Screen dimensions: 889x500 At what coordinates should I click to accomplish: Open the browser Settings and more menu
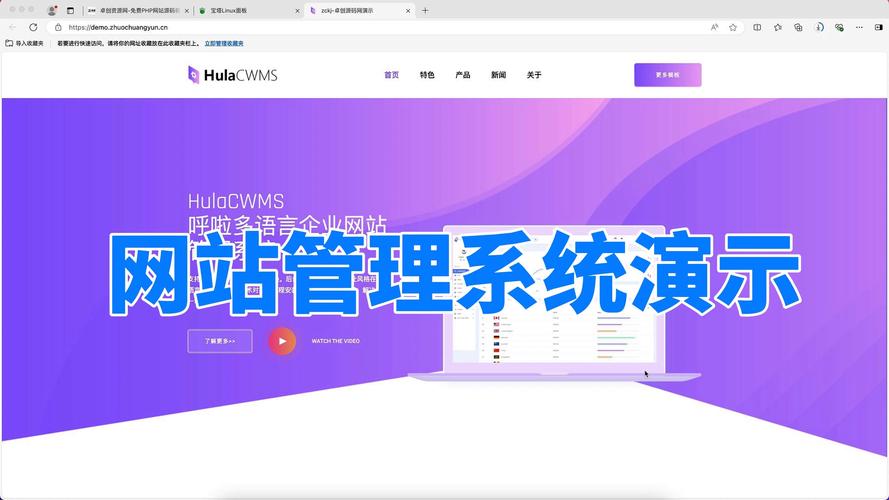click(x=858, y=27)
